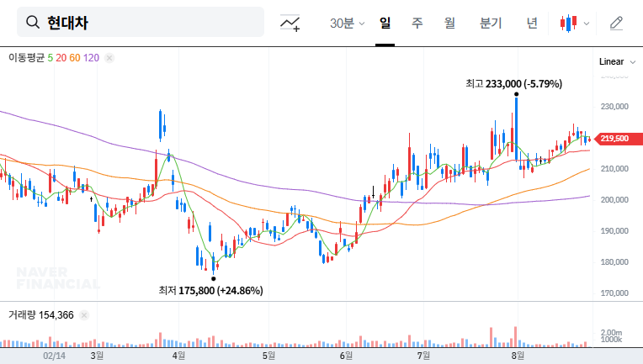Click the 120-day moving average label
643x364 pixels.
91,58
